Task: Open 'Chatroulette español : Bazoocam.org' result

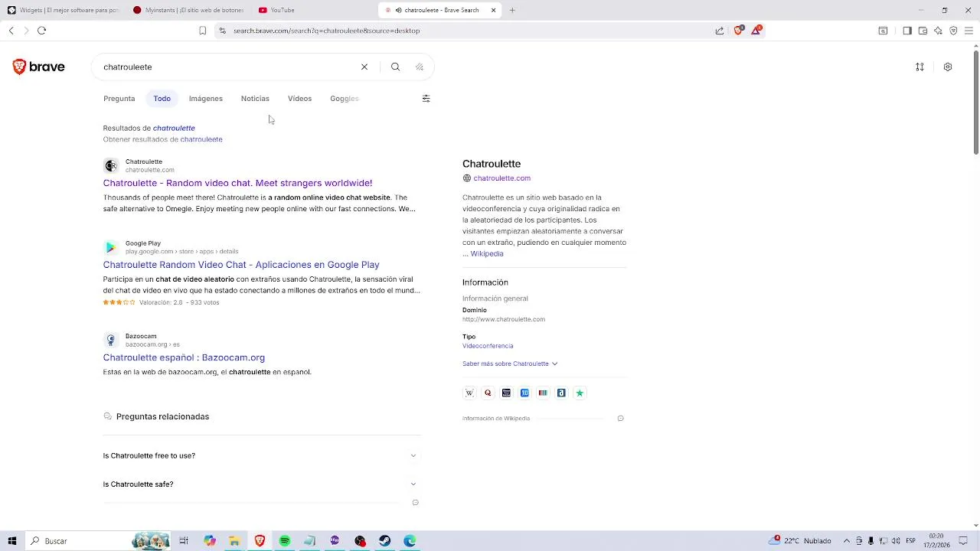Action: coord(184,357)
